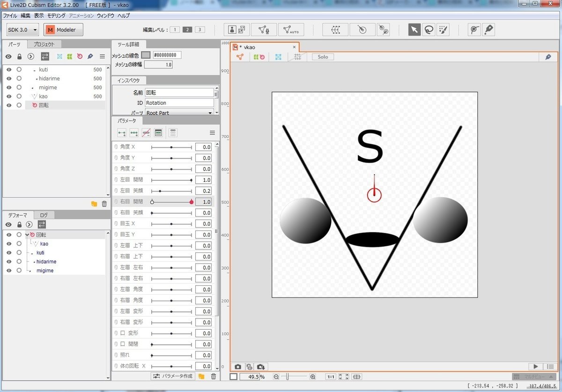Open the モデリング menu
Image resolution: width=562 pixels, height=392 pixels.
[56, 15]
